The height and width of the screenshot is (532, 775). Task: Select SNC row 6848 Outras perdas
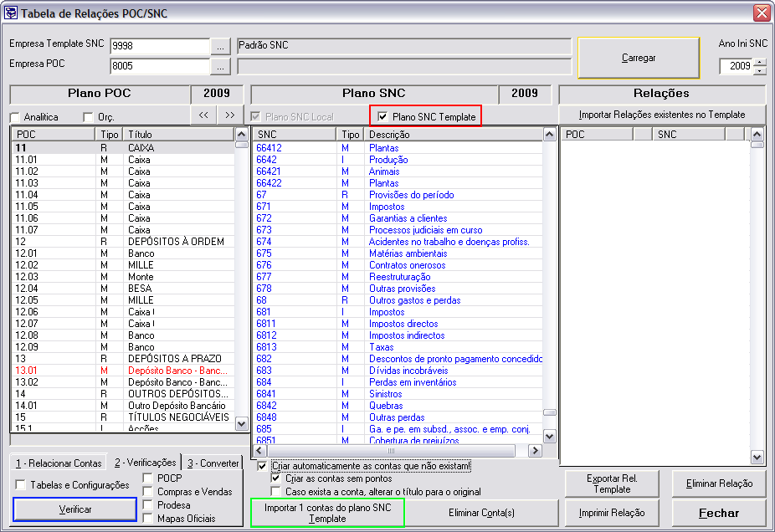click(398, 417)
